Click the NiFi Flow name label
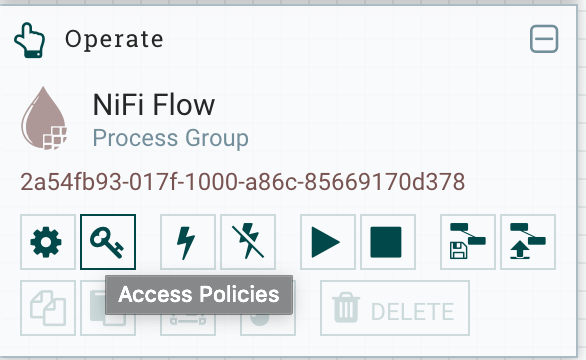Image resolution: width=586 pixels, height=360 pixels. pos(154,105)
